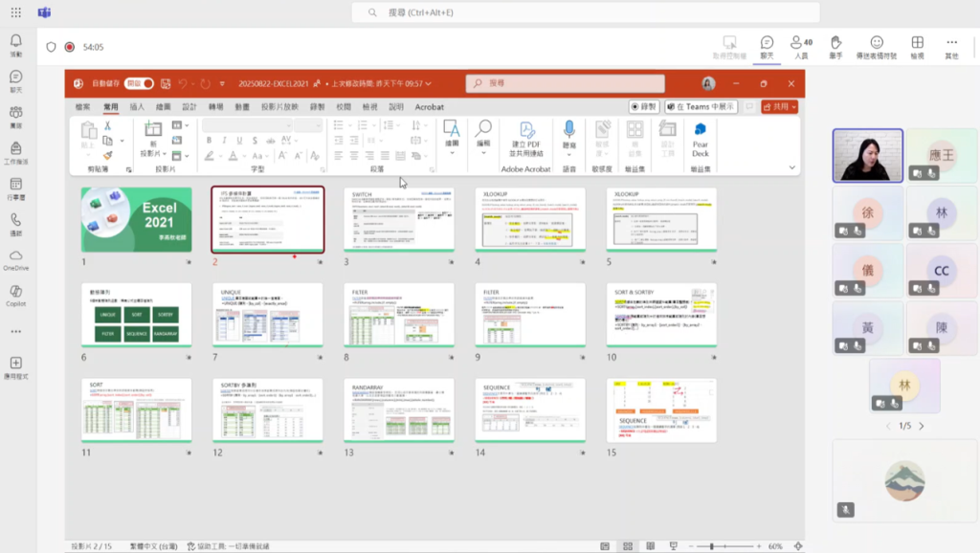This screenshot has width=980, height=553.
Task: Click the Pear Deck add-in icon
Action: [700, 140]
